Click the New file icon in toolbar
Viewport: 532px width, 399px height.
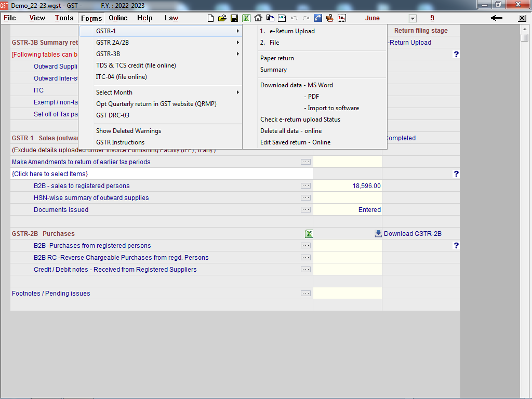[210, 18]
